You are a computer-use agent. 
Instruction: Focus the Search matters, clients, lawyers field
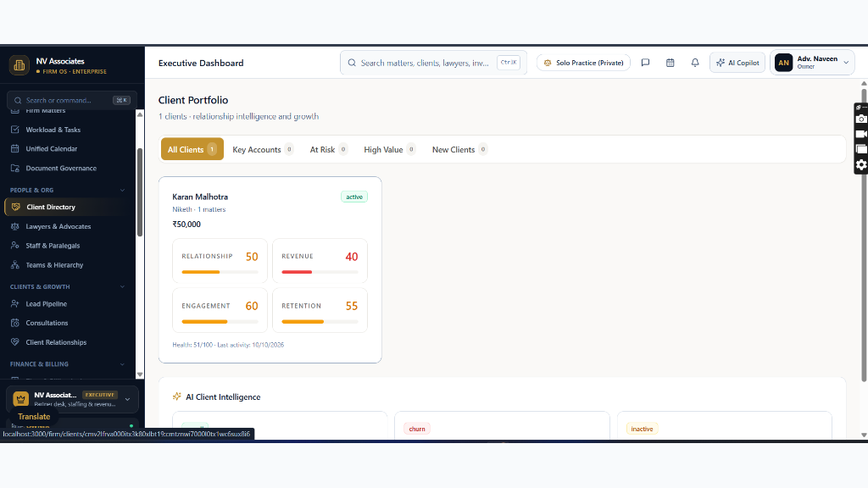coord(433,63)
